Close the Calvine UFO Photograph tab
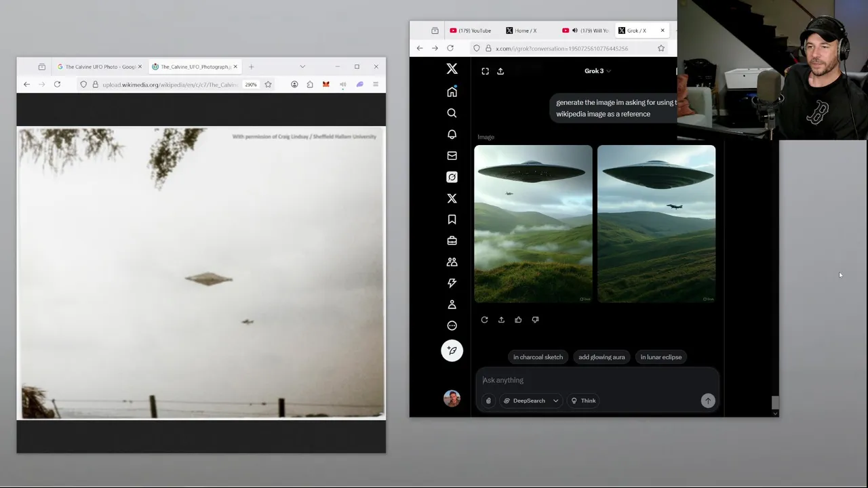The image size is (868, 488). [x=235, y=66]
